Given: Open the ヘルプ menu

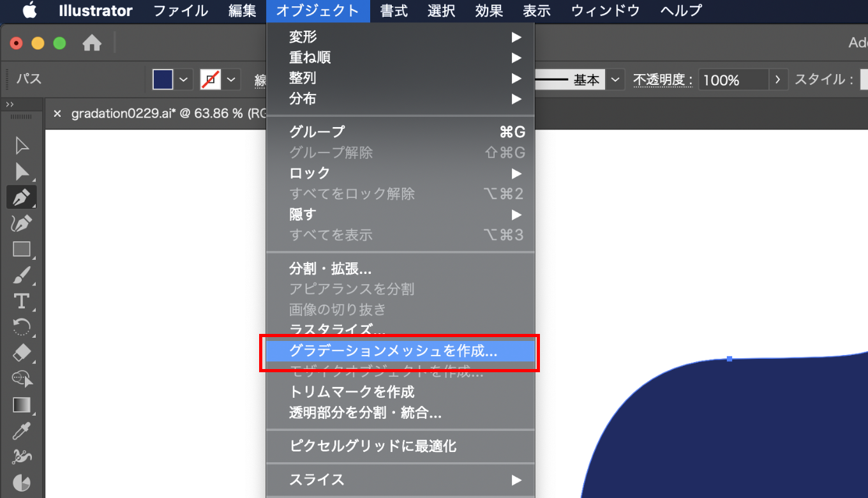Looking at the screenshot, I should click(x=681, y=11).
